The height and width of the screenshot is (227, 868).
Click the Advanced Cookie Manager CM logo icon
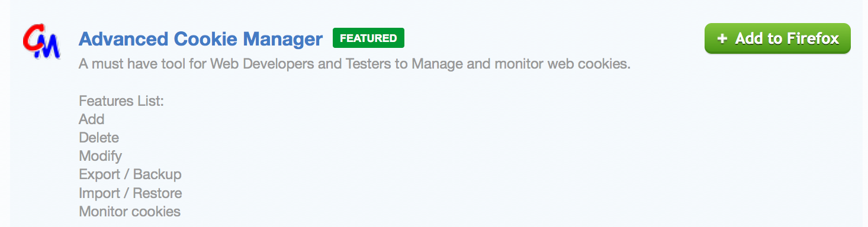pos(41,43)
